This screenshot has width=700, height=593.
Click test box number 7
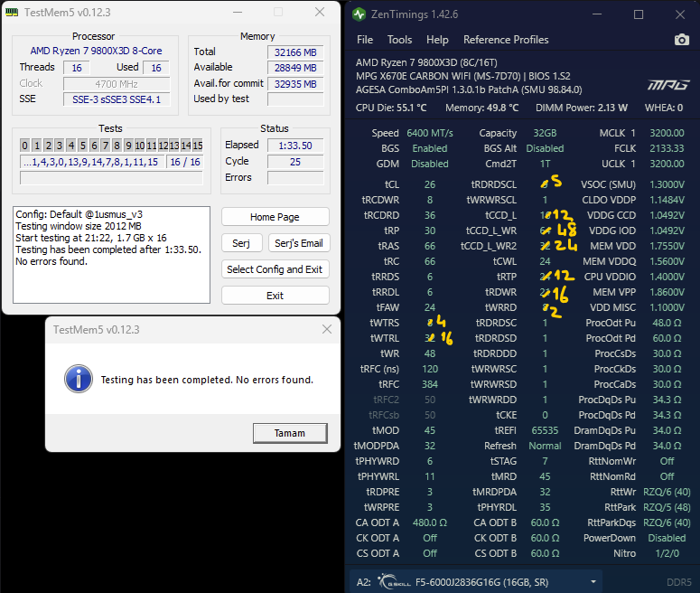(x=106, y=146)
